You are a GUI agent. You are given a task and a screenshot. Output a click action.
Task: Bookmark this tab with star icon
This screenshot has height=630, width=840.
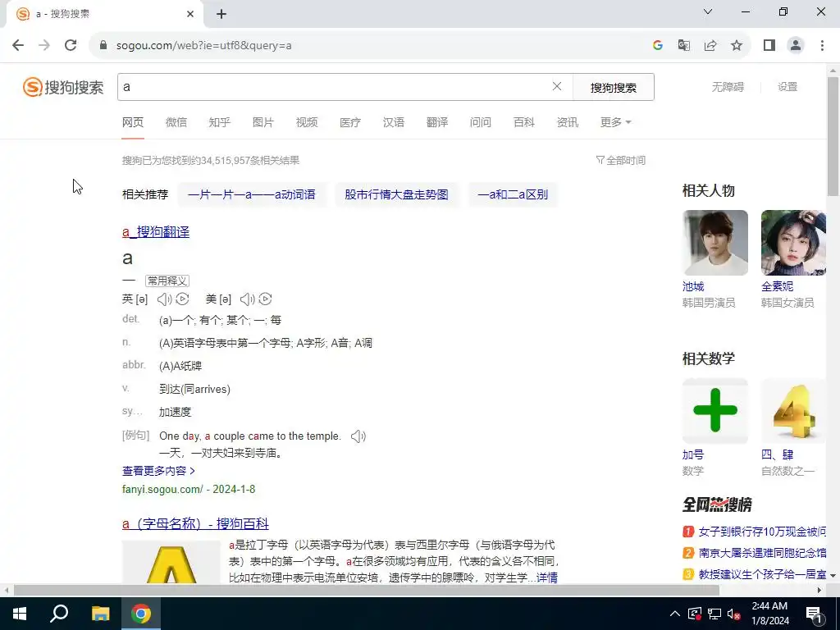[737, 45]
